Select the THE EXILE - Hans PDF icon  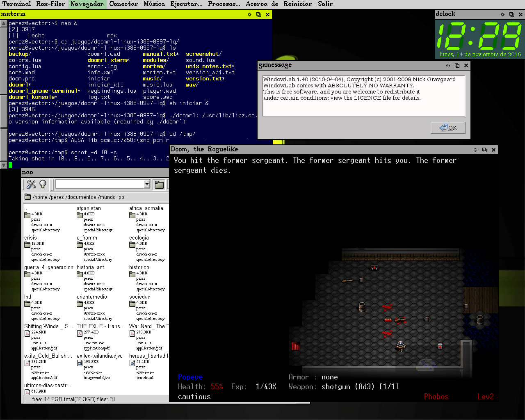click(80, 333)
